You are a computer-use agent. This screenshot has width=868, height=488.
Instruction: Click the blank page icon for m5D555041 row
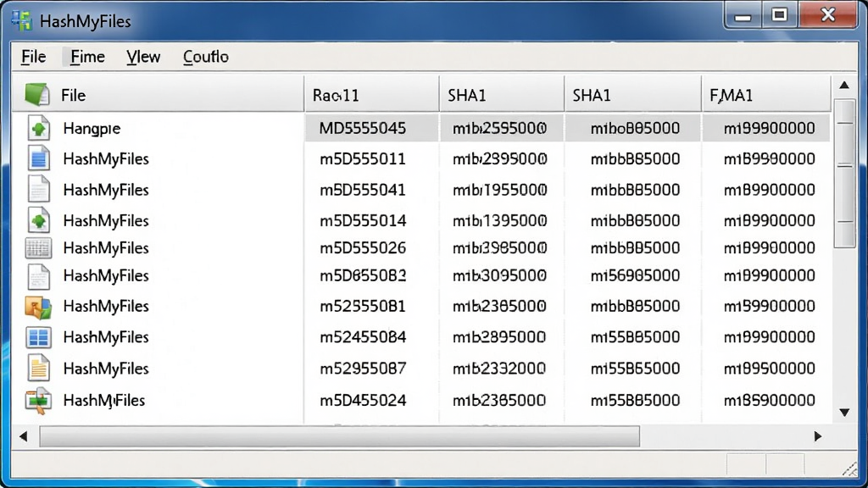(38, 190)
